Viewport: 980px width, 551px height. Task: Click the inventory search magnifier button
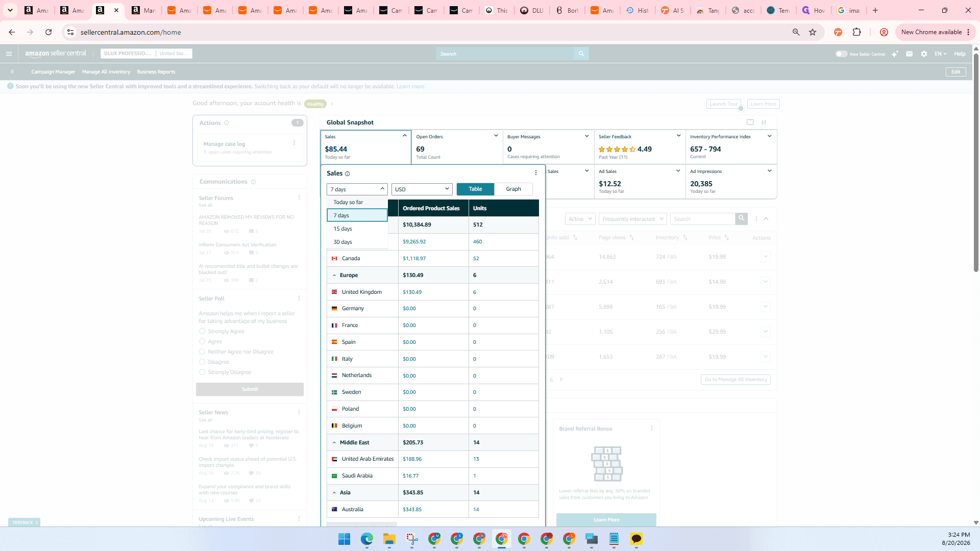pyautogui.click(x=741, y=218)
